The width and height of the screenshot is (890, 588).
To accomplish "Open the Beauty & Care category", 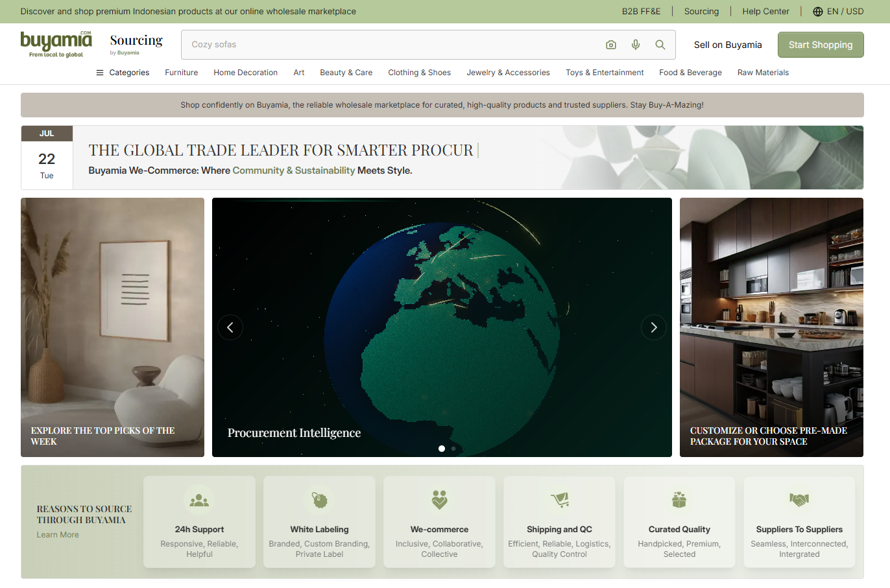I will coord(346,73).
